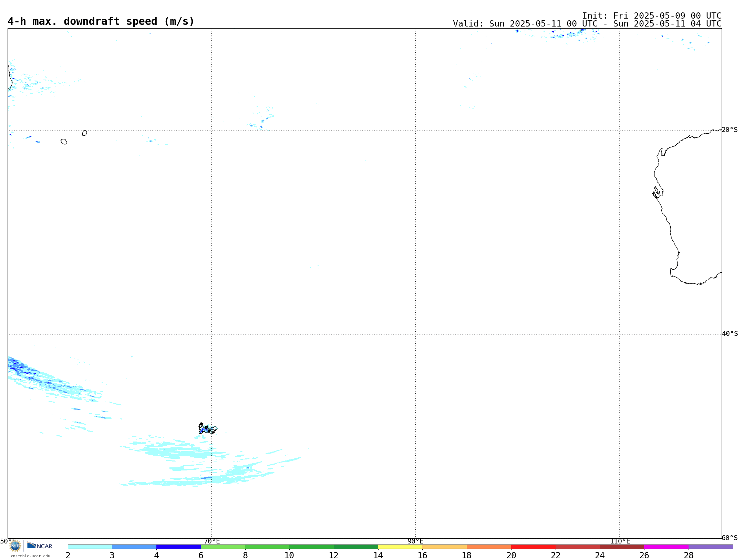Click the medium blue 3-4 colorbar swatch
Screen dimensions: 744x560
click(x=134, y=547)
